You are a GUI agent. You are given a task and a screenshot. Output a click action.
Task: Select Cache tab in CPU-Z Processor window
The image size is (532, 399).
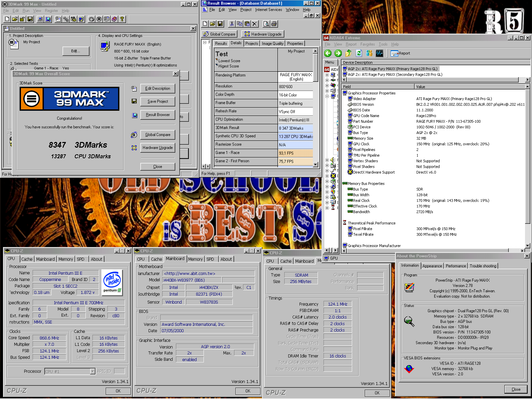coord(27,259)
